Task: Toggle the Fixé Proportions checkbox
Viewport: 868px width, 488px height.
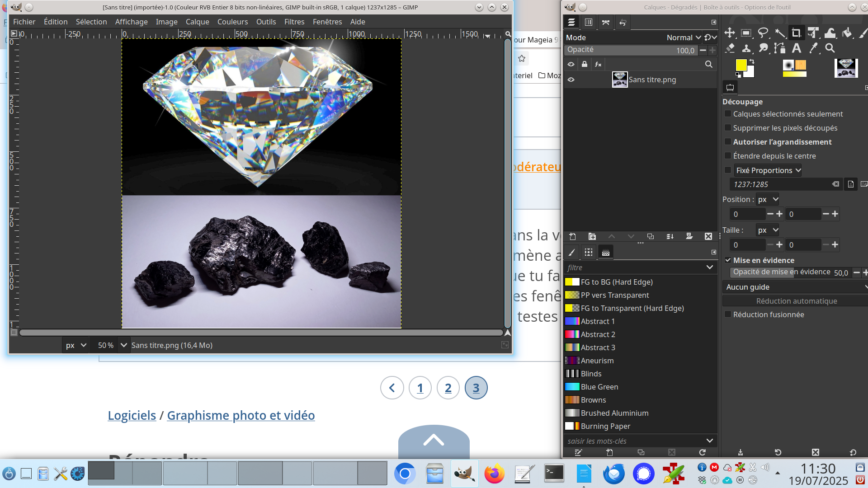Action: (x=728, y=170)
